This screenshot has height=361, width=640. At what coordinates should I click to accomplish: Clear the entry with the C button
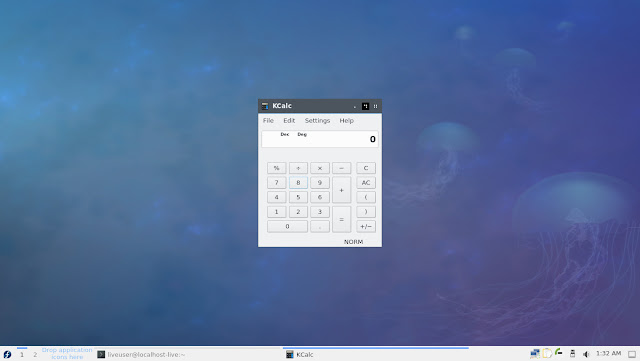tap(366, 168)
